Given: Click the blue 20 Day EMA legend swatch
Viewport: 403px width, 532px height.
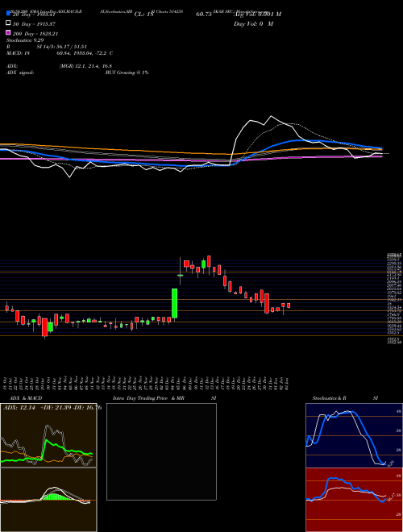Looking at the screenshot, I should [8, 13].
